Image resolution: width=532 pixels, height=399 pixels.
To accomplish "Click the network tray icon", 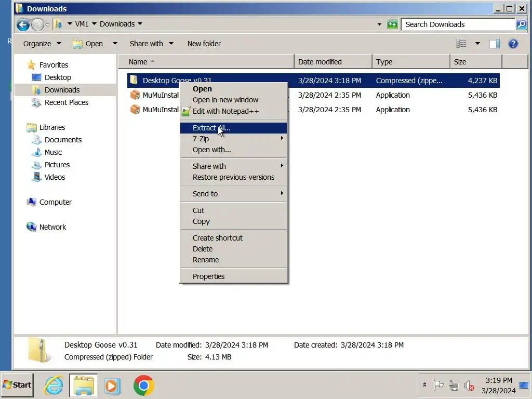I will (x=454, y=385).
